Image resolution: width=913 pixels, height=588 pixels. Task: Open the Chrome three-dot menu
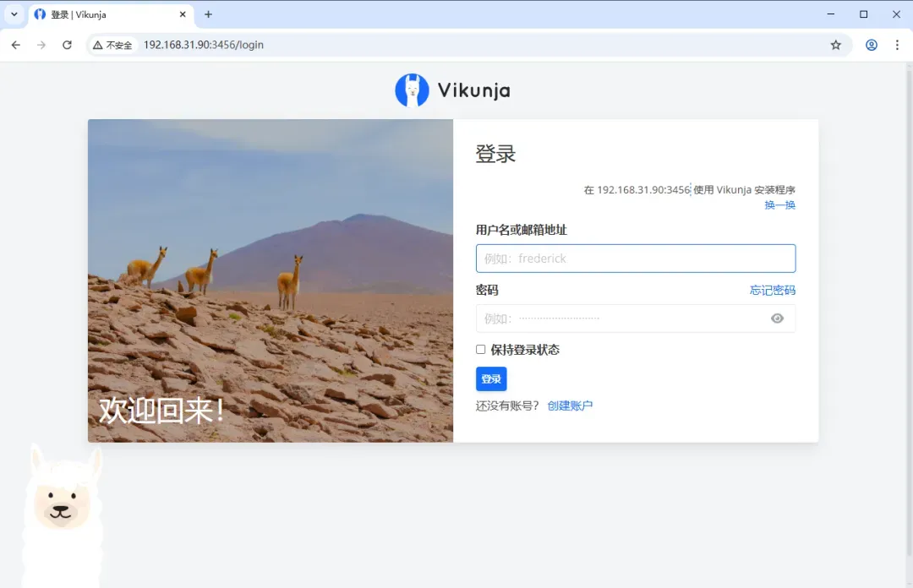point(897,45)
